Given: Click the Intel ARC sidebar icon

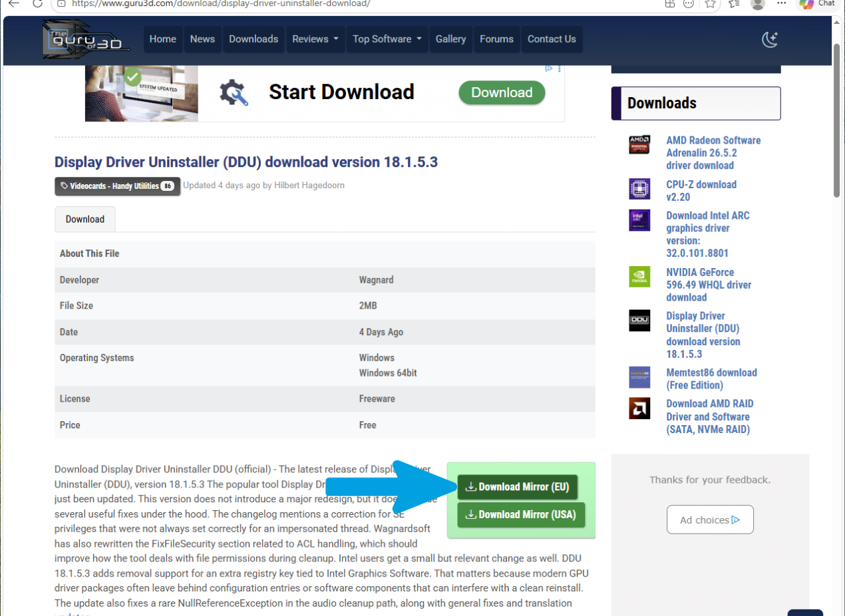Looking at the screenshot, I should point(639,220).
